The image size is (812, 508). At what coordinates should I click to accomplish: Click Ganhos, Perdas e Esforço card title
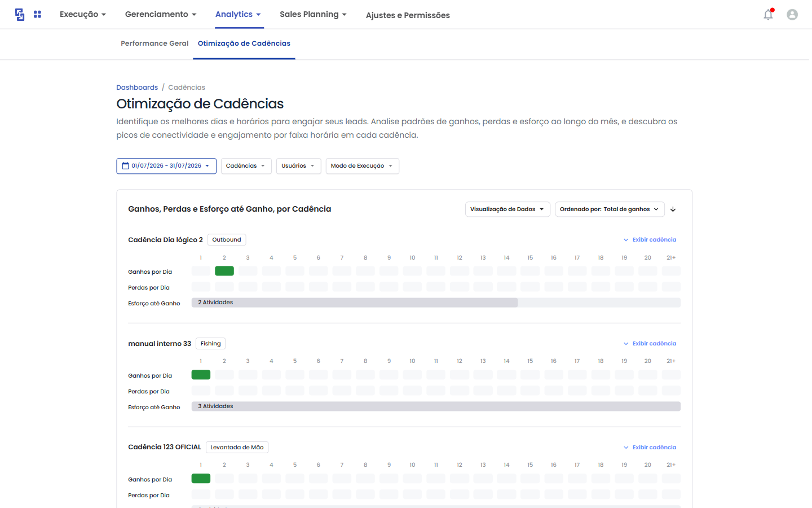tap(230, 209)
